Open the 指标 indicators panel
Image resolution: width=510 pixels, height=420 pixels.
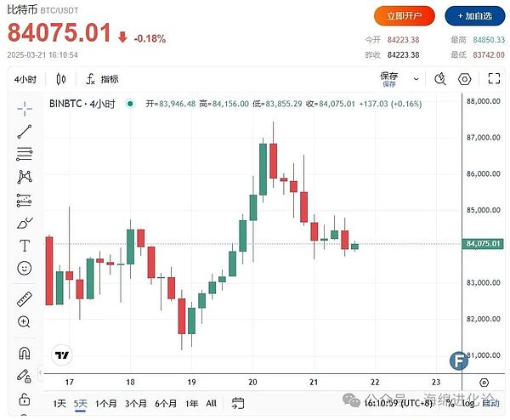(x=102, y=79)
